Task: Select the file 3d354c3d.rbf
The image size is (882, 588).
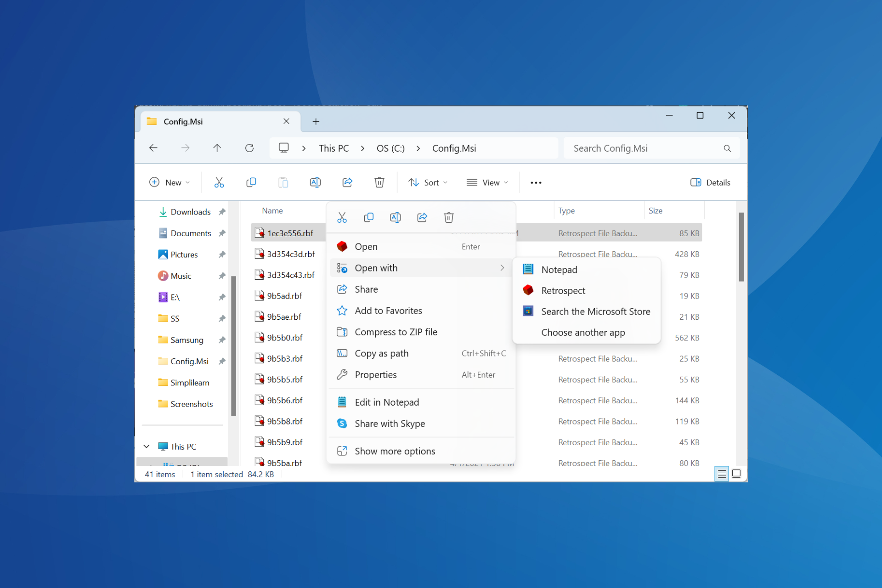Action: (291, 254)
